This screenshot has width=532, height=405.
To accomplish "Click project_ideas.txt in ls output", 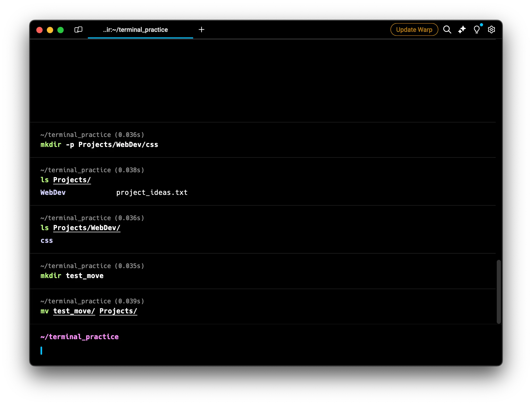I will pyautogui.click(x=152, y=192).
